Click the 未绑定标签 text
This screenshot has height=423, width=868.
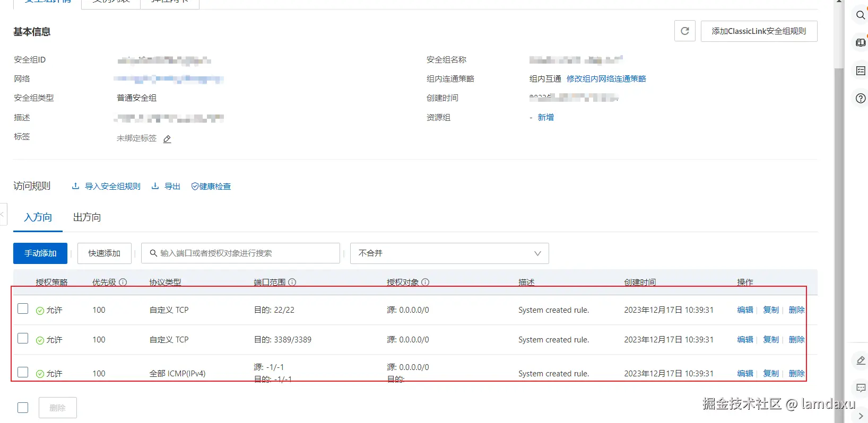click(136, 138)
